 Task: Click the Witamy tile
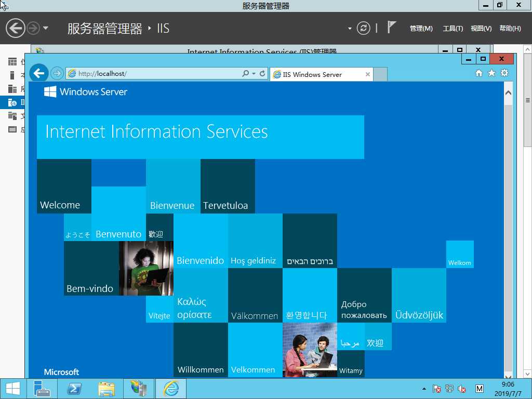[351, 363]
